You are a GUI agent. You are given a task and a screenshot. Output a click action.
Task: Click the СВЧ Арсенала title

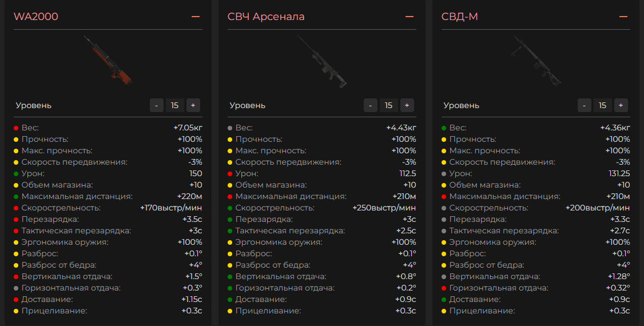click(266, 17)
